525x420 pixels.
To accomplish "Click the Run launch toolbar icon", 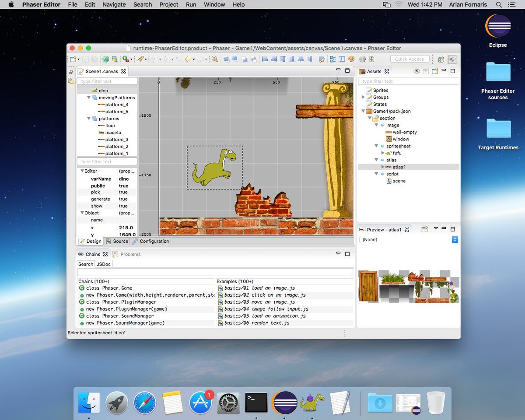I will click(x=125, y=59).
